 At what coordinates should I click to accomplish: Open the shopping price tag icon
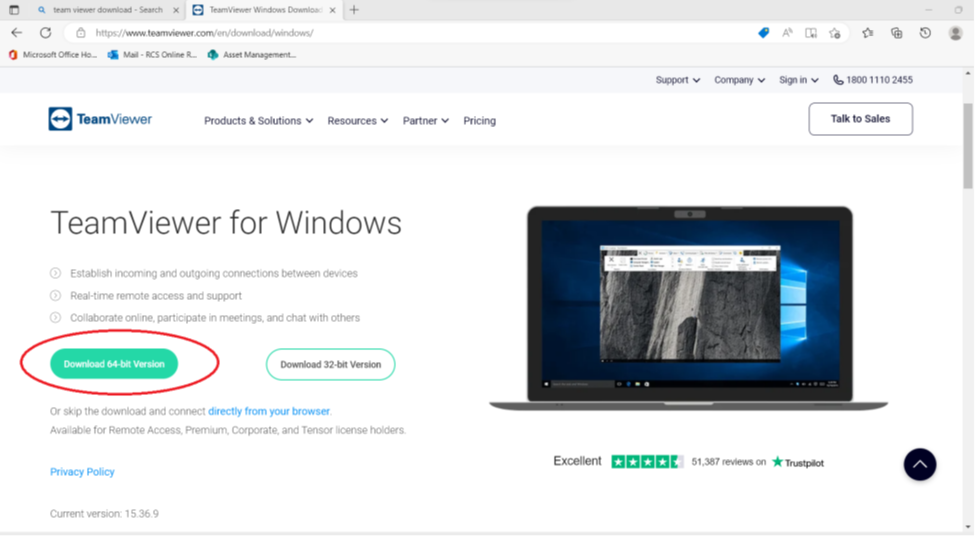tap(764, 33)
